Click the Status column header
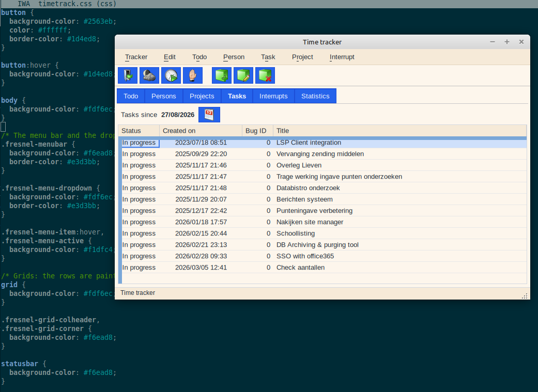This screenshot has height=392, width=538. (x=139, y=131)
